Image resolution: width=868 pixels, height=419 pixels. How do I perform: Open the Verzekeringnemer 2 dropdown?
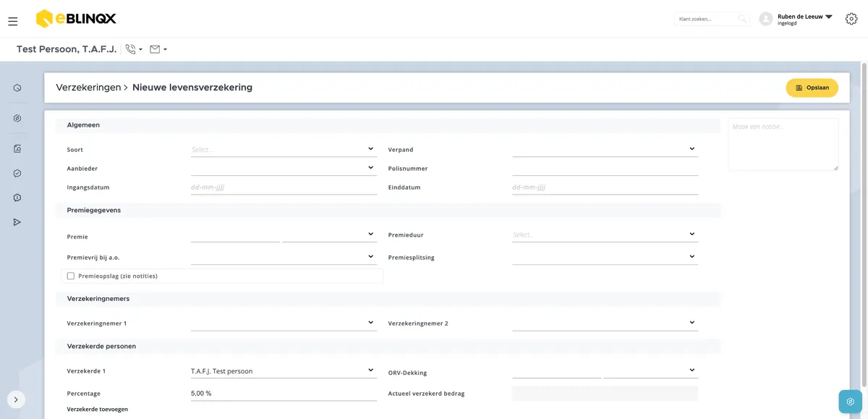(605, 323)
